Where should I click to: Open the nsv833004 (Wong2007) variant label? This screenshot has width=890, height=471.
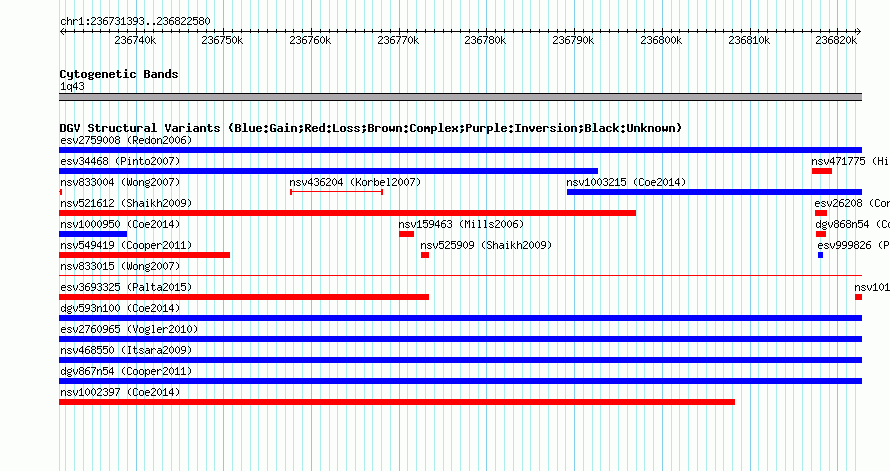(120, 182)
